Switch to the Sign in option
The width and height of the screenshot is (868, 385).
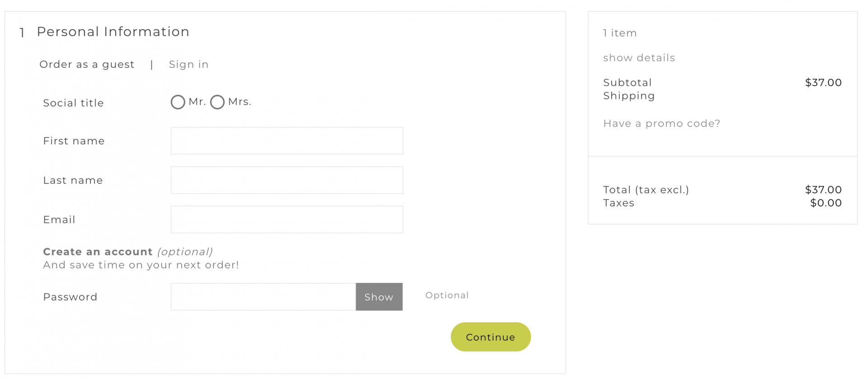point(189,65)
